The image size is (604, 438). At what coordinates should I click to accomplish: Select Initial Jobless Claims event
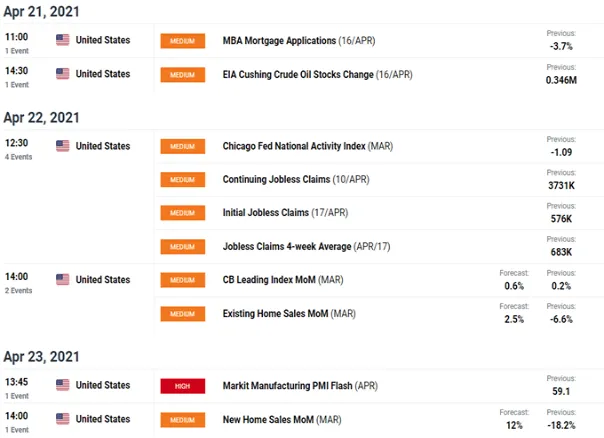click(x=285, y=213)
